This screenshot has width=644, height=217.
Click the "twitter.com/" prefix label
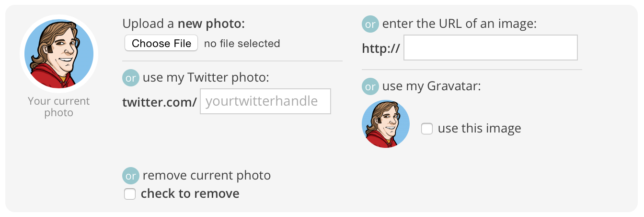click(160, 102)
